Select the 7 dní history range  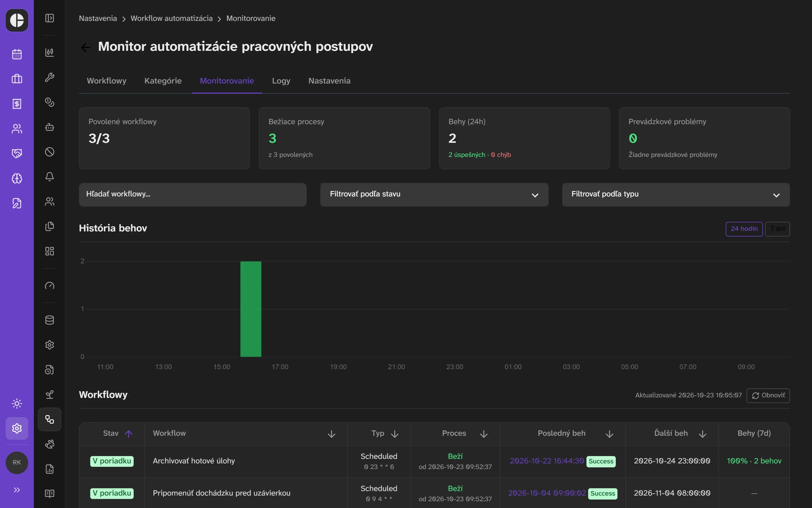(777, 229)
